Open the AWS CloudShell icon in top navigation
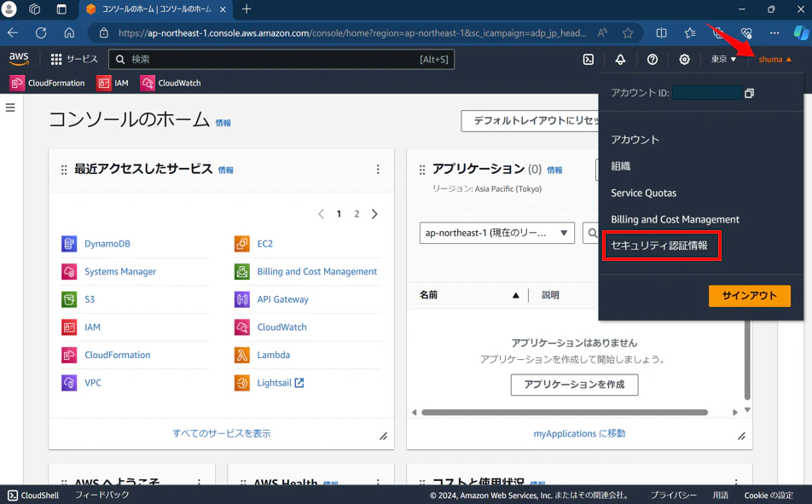The width and height of the screenshot is (812, 504). [x=589, y=60]
